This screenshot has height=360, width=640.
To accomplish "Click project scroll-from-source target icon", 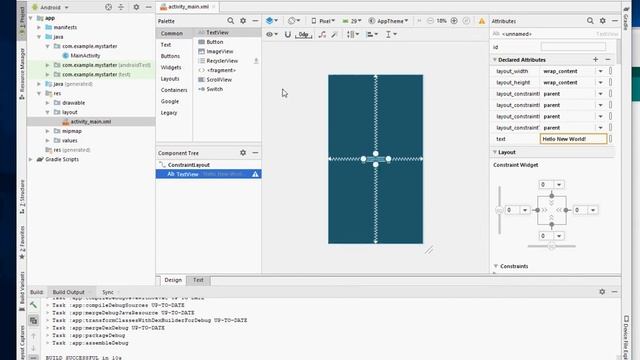I will coord(109,7).
